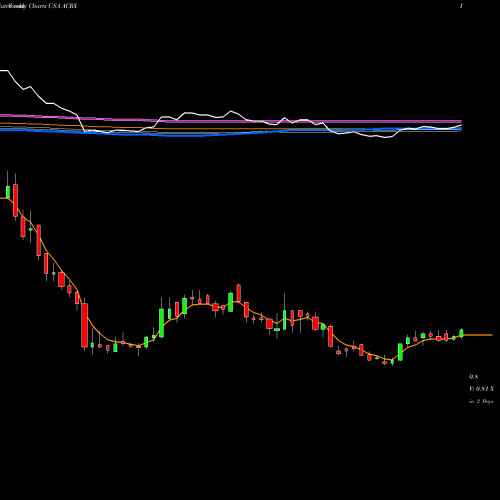Click the 'Charts USA ACRX' chart title
This screenshot has width=500, height=500.
pos(53,6)
